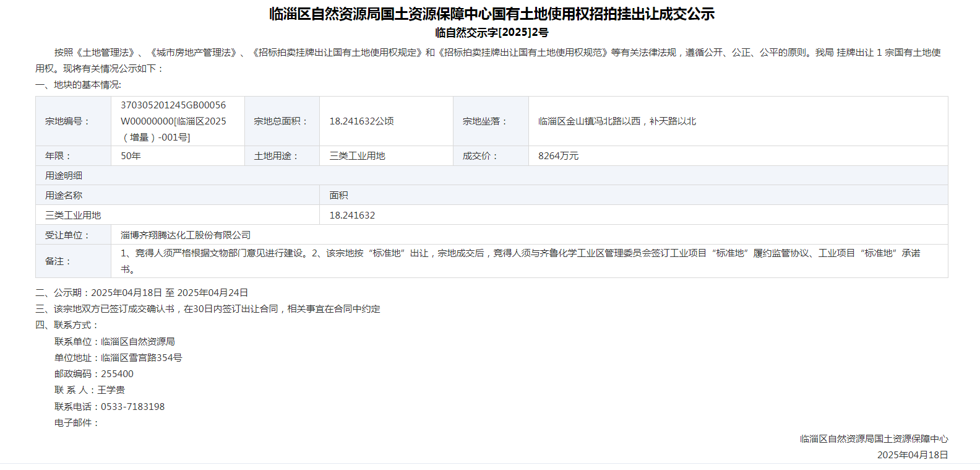Click the 宗地坐落 label cell

tap(486, 121)
